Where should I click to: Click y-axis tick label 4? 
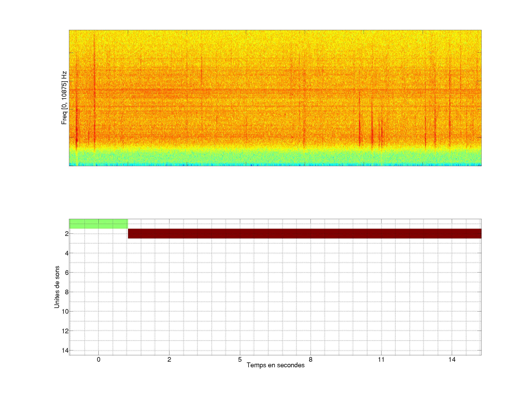(x=67, y=253)
